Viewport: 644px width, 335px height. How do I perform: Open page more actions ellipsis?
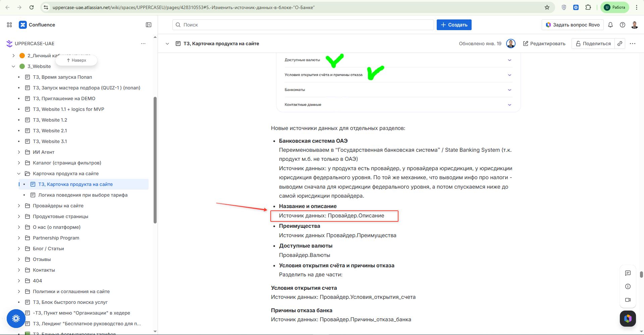[633, 44]
